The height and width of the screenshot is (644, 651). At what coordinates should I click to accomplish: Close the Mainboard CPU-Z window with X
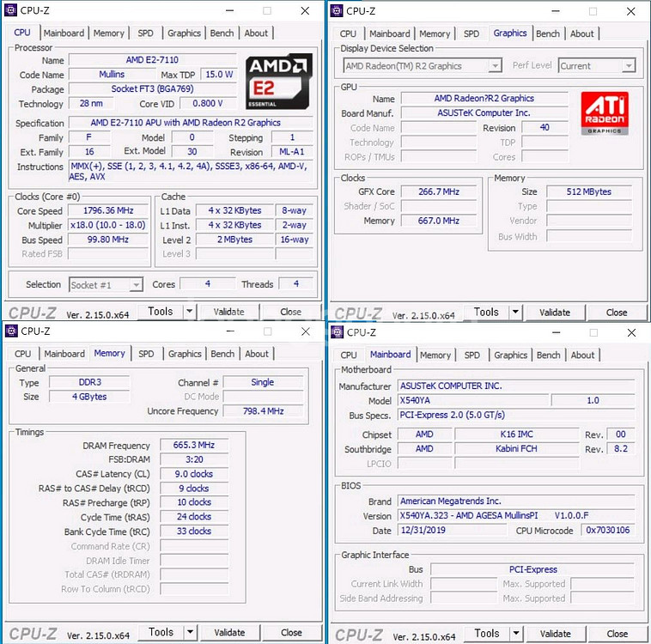click(x=631, y=332)
